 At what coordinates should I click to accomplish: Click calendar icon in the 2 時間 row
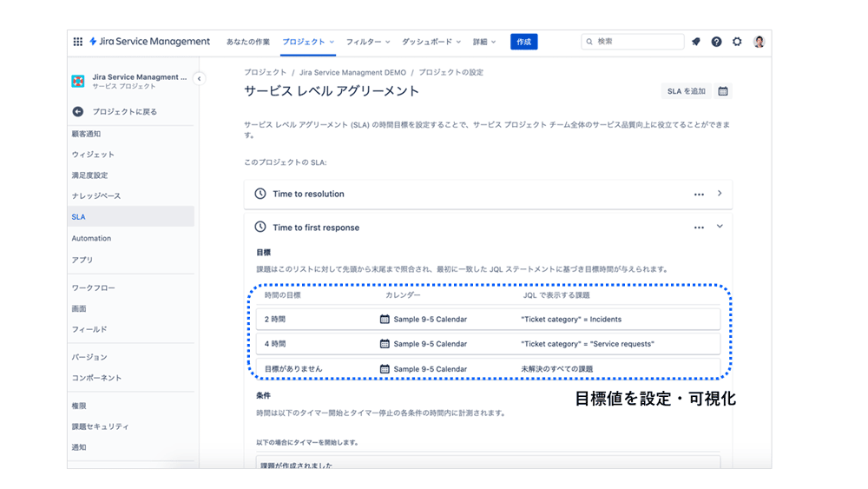tap(385, 319)
